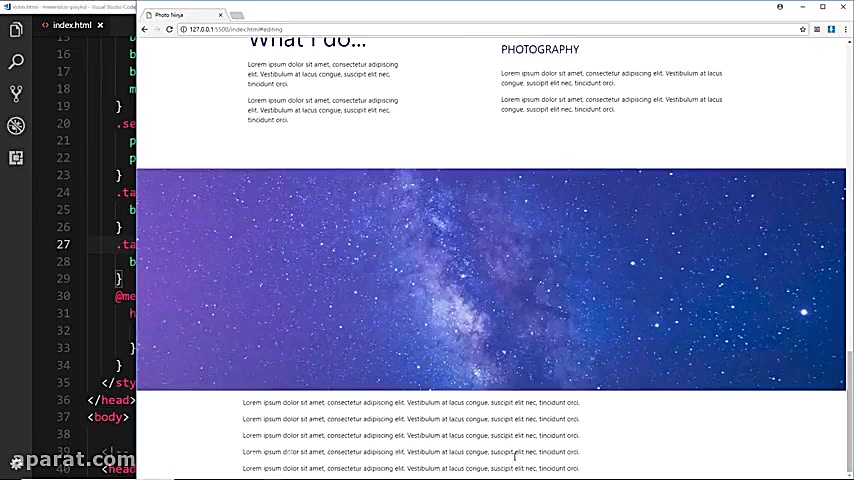Click second paragraph under PHOTOGRAPHY heading

point(612,104)
